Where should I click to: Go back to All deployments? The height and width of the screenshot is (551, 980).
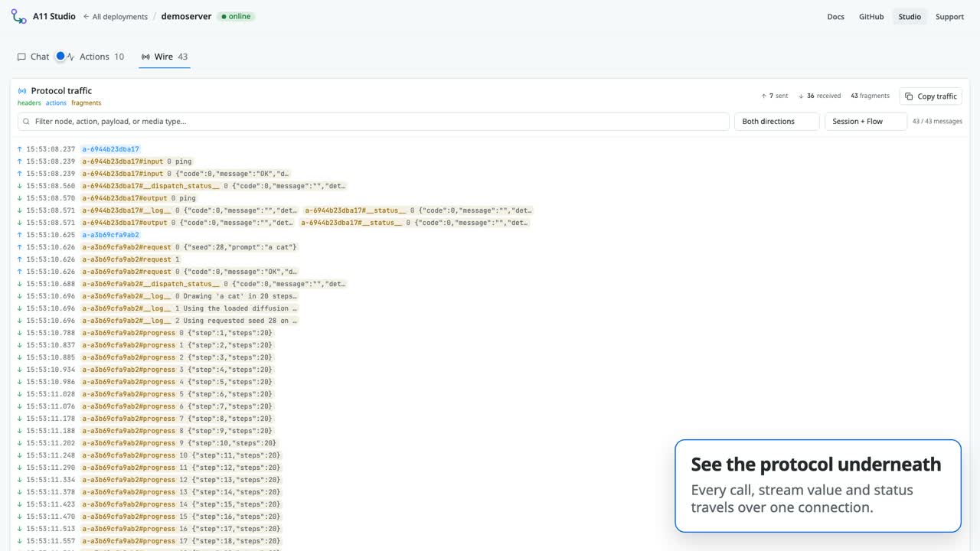(x=116, y=17)
